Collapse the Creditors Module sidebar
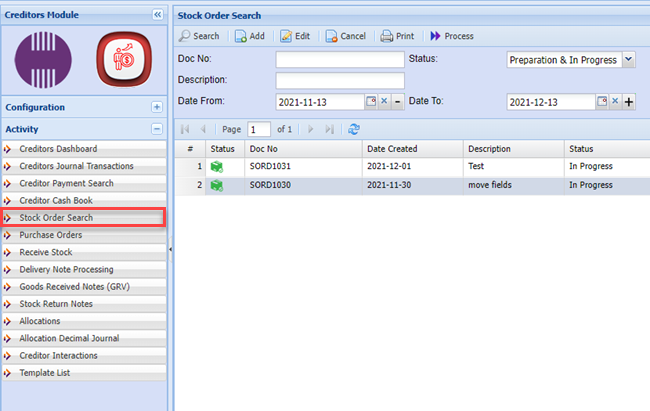Image resolution: width=650 pixels, height=411 pixels. [x=157, y=15]
